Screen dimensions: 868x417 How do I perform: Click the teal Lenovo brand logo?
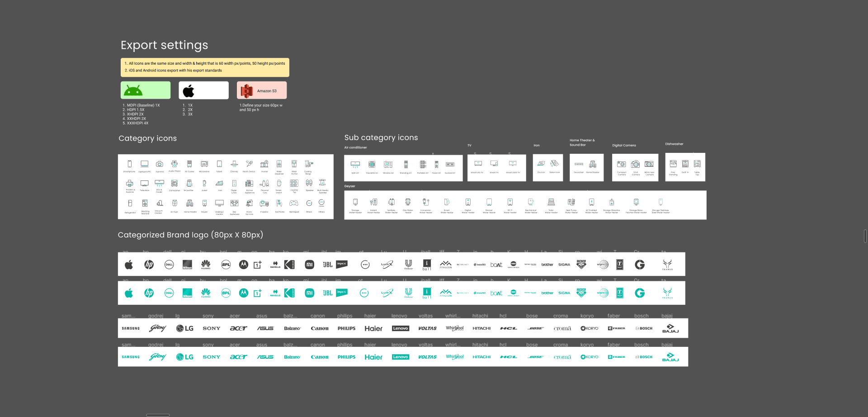(x=401, y=357)
